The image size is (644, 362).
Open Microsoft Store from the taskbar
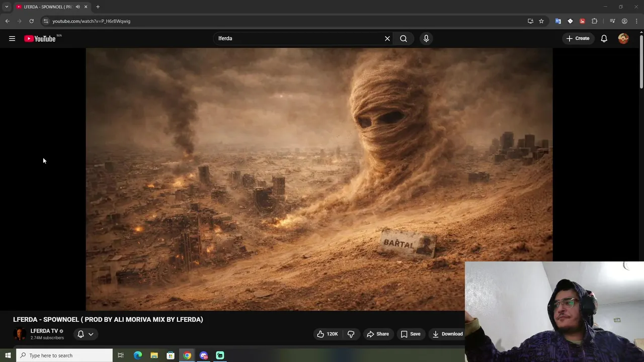click(171, 355)
